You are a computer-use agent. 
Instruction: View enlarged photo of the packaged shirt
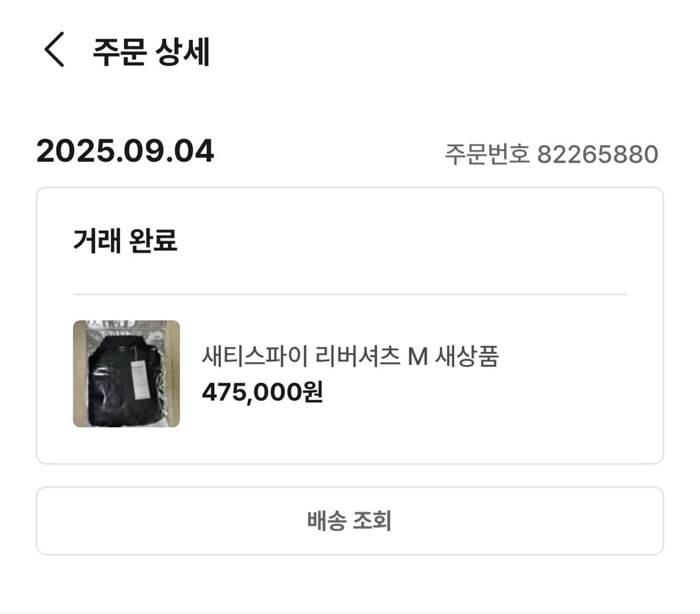126,374
